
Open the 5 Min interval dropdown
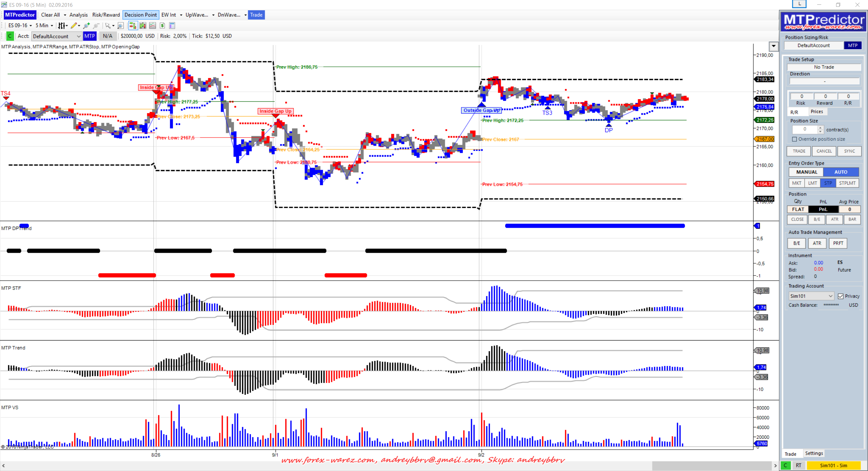point(44,26)
